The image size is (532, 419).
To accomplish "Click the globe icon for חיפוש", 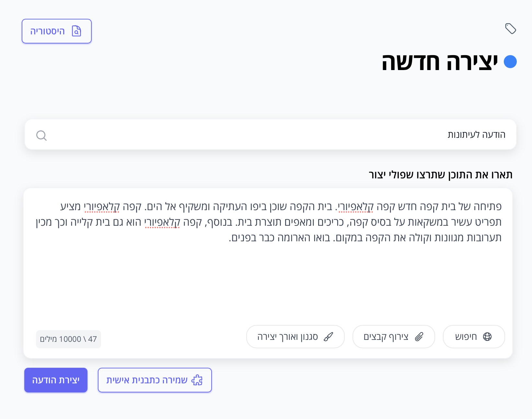I will 487,337.
